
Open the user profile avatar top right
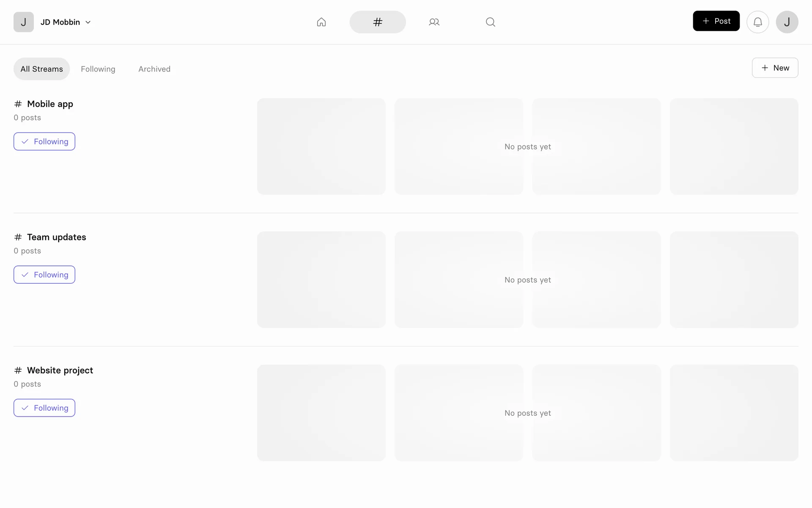pos(787,22)
